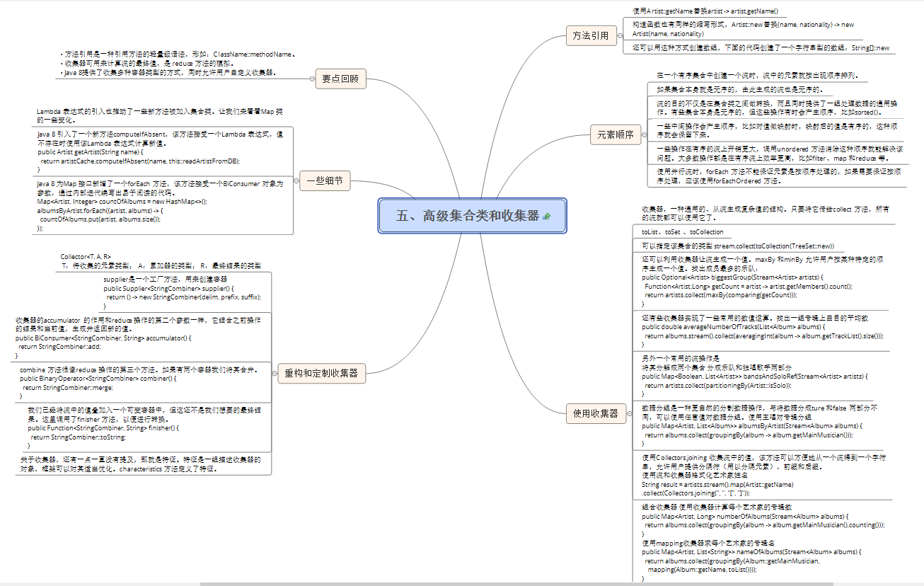Viewport: 924px width, 586px height.
Task: Click the hyperlink icon on the central topic
Action: 547,217
